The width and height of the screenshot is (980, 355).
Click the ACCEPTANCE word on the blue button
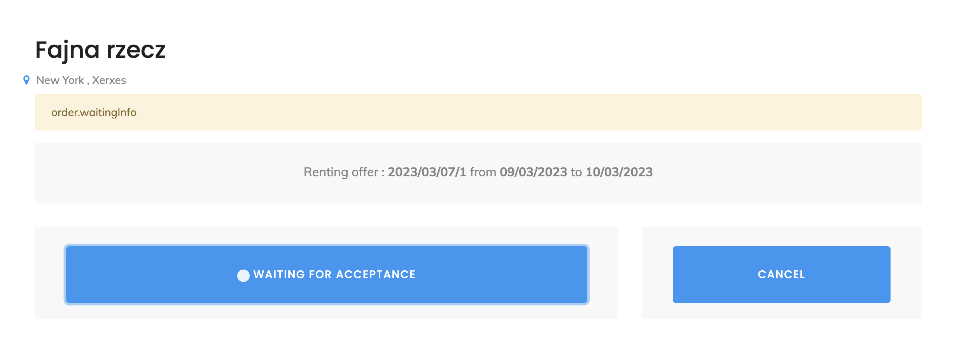point(376,275)
